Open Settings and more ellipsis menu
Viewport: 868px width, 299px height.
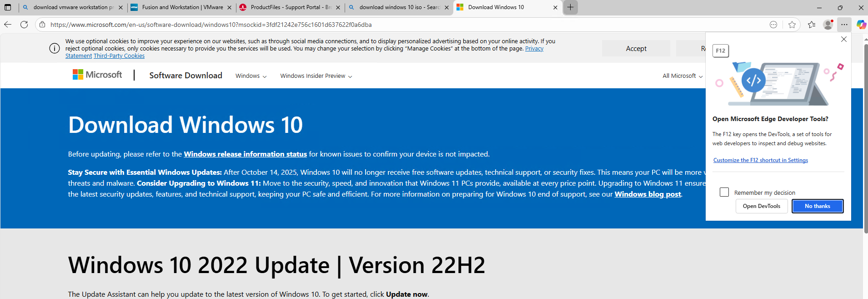[844, 25]
